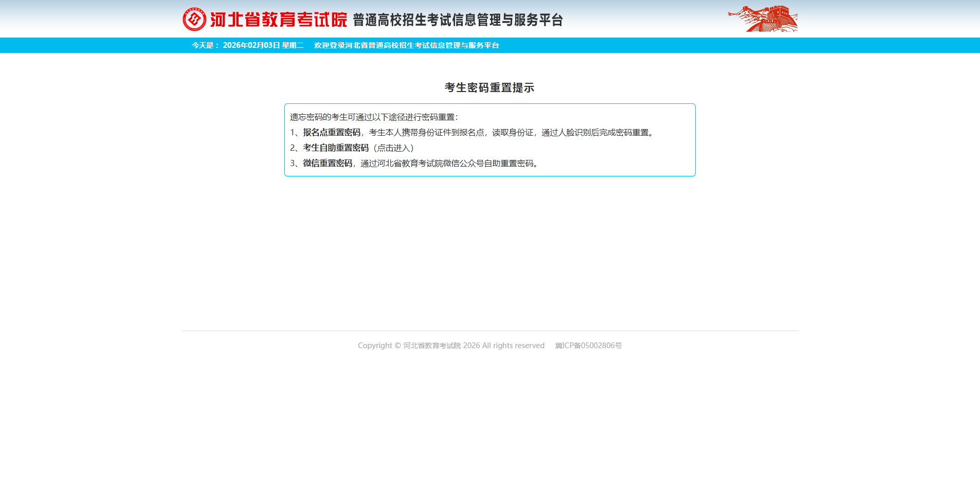The height and width of the screenshot is (488, 980).
Task: Click the 今天是 label in blue bar
Action: click(x=205, y=45)
